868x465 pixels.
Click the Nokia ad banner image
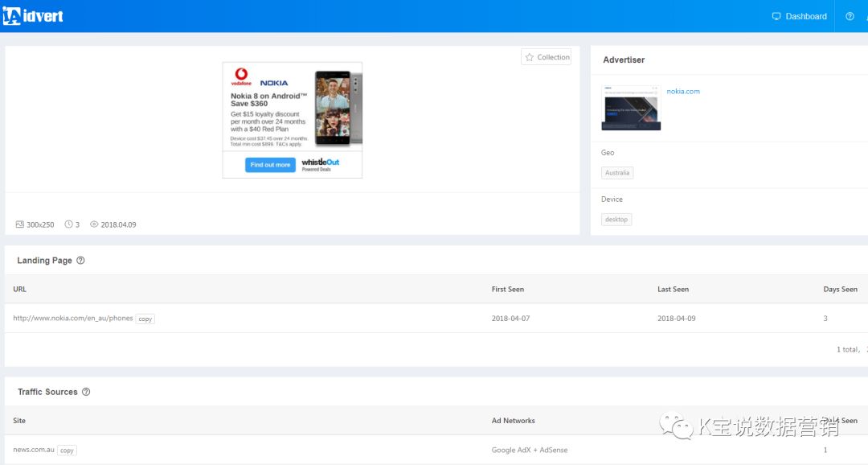tap(293, 120)
